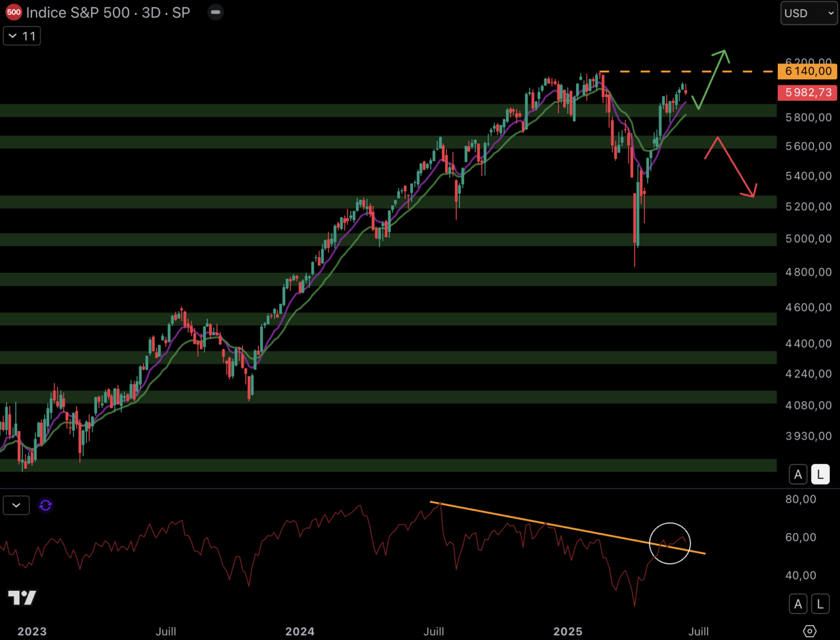840x640 pixels.
Task: Click the 5 800,00 price axis label
Action: click(x=809, y=117)
